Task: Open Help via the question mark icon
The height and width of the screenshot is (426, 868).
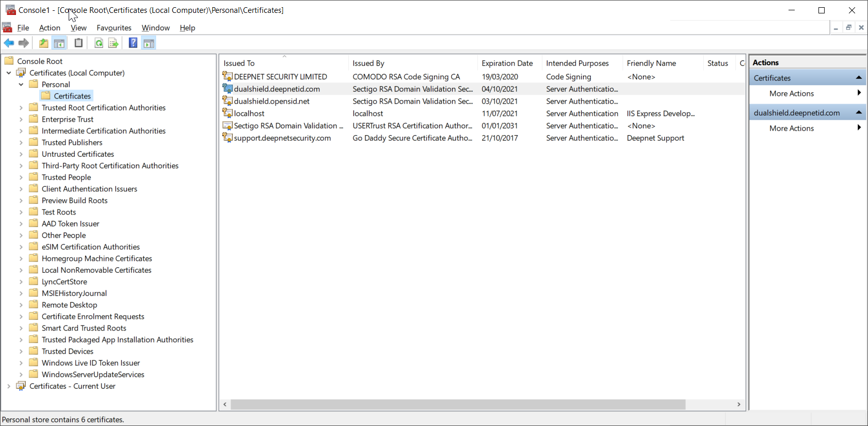Action: (x=133, y=43)
